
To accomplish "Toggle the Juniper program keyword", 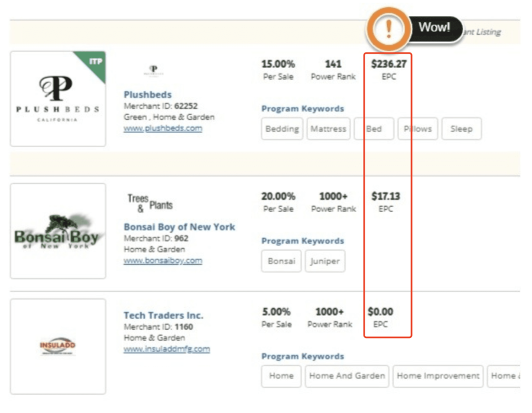I will point(325,261).
